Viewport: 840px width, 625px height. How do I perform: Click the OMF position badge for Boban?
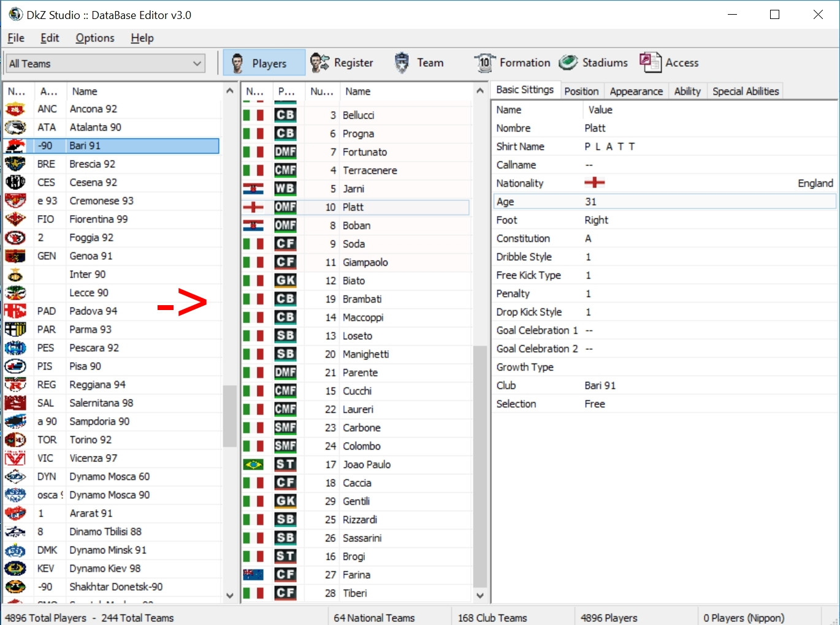tap(285, 225)
